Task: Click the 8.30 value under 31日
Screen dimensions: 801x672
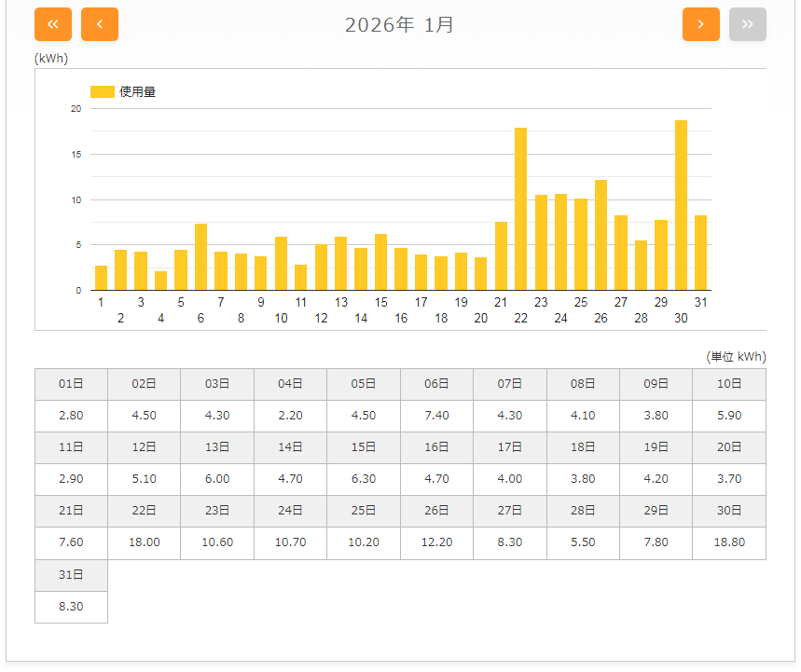Action: 71,607
